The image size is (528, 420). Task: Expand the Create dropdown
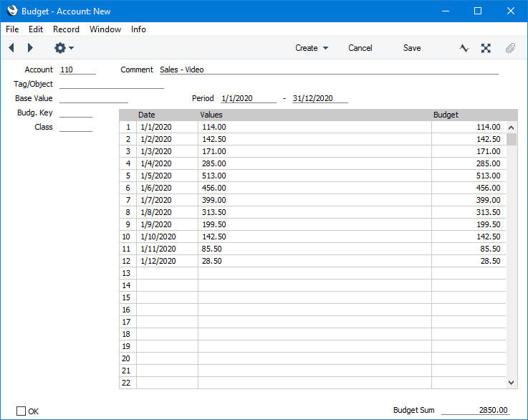pyautogui.click(x=312, y=48)
